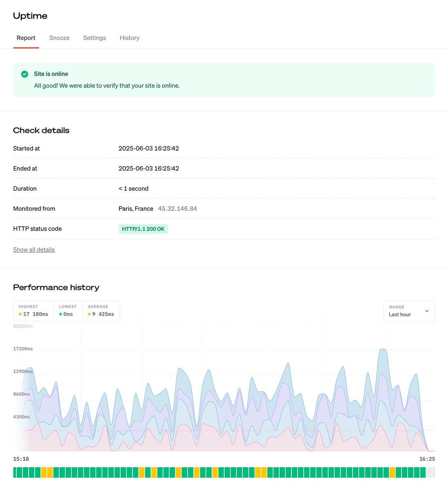Click the Performance history heading
448x491 pixels.
click(x=56, y=288)
